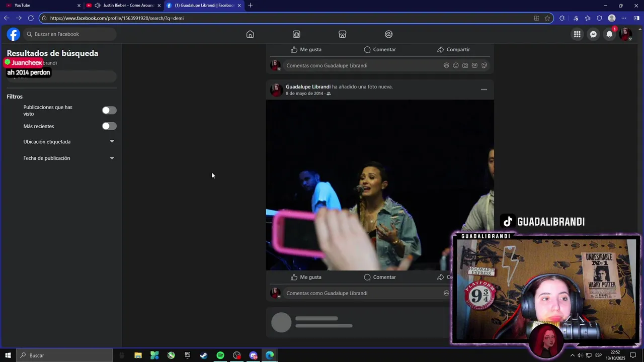This screenshot has height=362, width=644.
Task: Close the YouTube tab
Action: pyautogui.click(x=79, y=6)
